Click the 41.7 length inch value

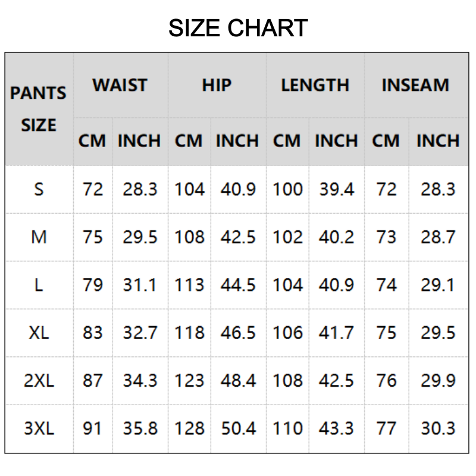(336, 333)
